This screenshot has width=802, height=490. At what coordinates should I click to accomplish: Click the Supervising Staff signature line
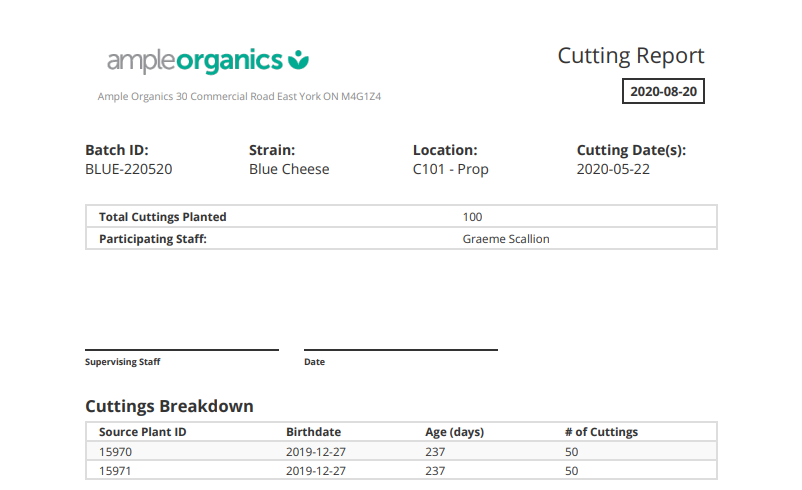182,350
